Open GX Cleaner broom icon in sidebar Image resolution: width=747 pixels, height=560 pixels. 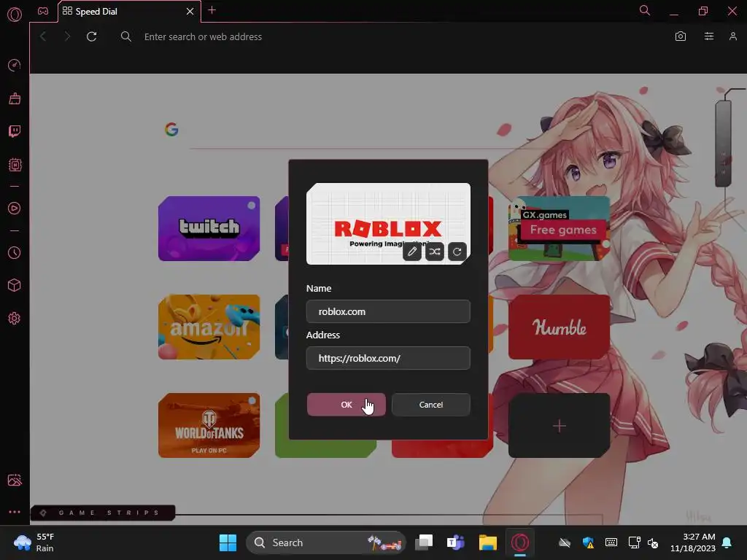15,98
